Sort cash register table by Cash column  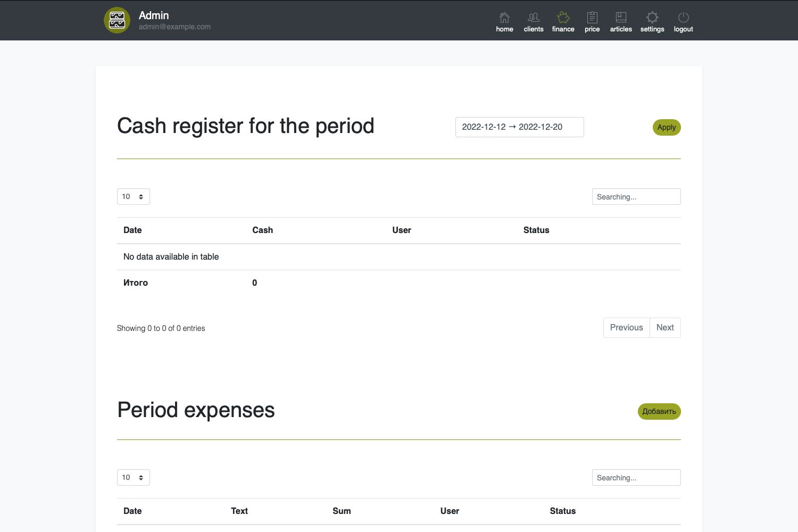pos(262,230)
